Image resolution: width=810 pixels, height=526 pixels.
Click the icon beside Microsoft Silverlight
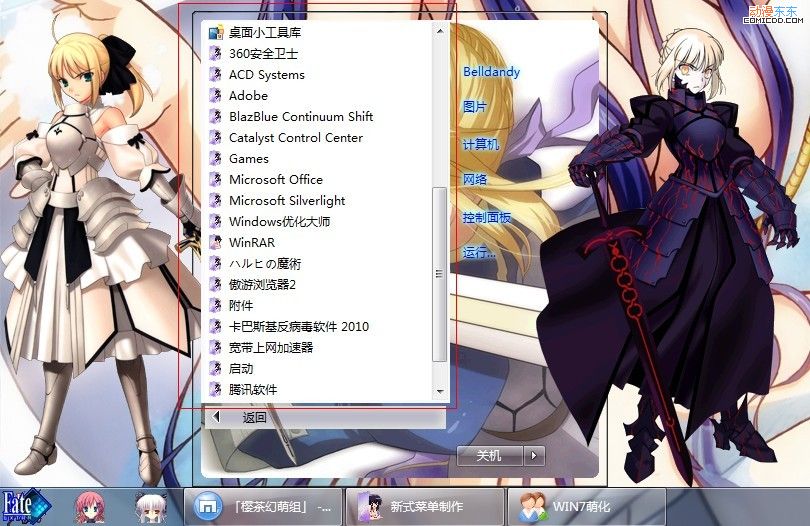coord(215,200)
